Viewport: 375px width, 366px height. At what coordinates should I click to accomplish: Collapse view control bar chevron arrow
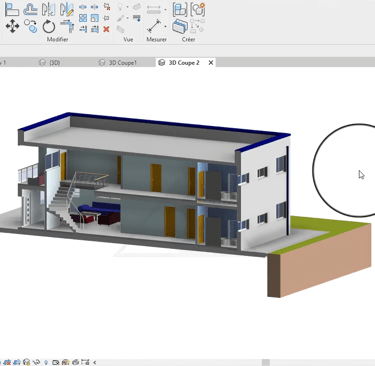95,362
